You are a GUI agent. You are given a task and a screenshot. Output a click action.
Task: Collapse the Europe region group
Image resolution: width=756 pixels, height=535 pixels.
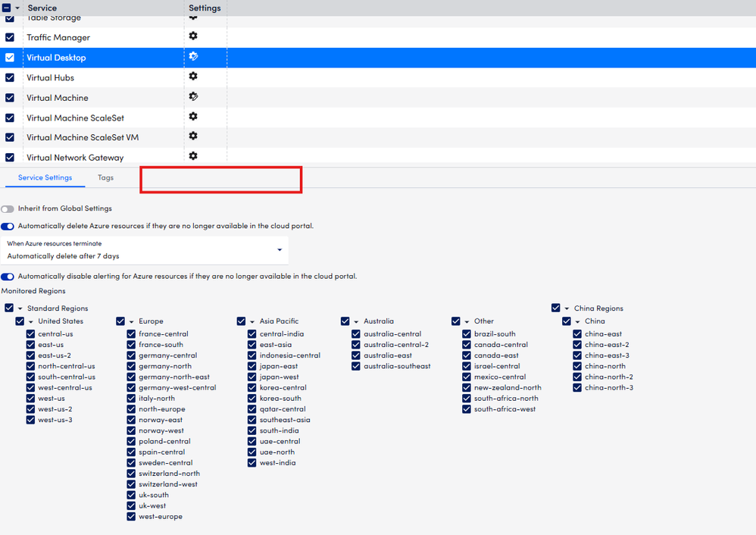tap(132, 321)
